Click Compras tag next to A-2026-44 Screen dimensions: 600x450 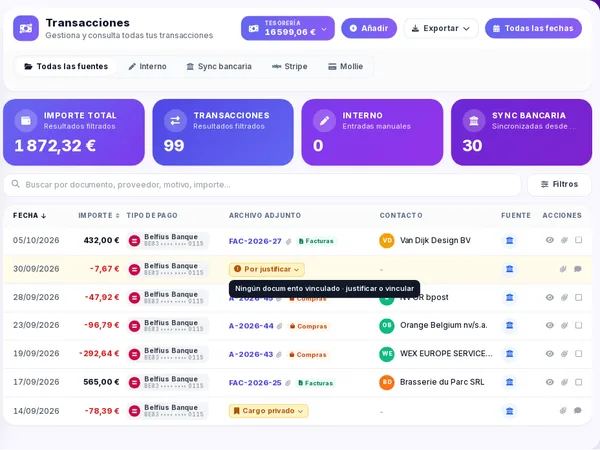click(309, 326)
